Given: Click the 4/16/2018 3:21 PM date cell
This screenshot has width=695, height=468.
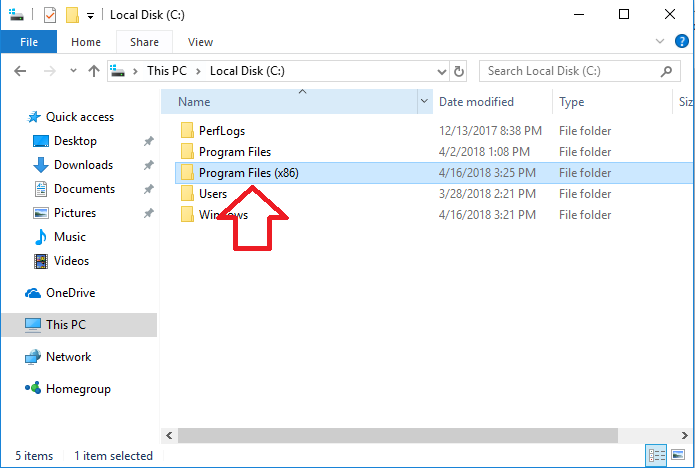Looking at the screenshot, I should point(487,214).
